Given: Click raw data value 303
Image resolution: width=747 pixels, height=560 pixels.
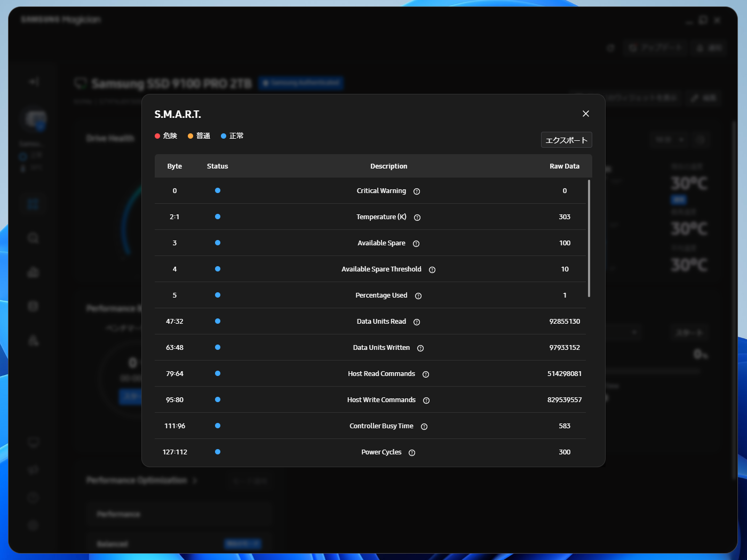Looking at the screenshot, I should (x=565, y=217).
